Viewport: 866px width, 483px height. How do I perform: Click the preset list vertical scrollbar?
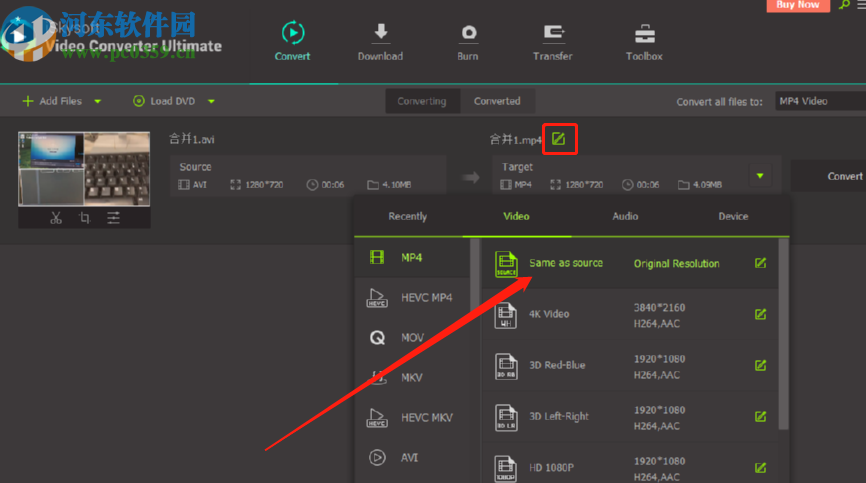coord(784,334)
